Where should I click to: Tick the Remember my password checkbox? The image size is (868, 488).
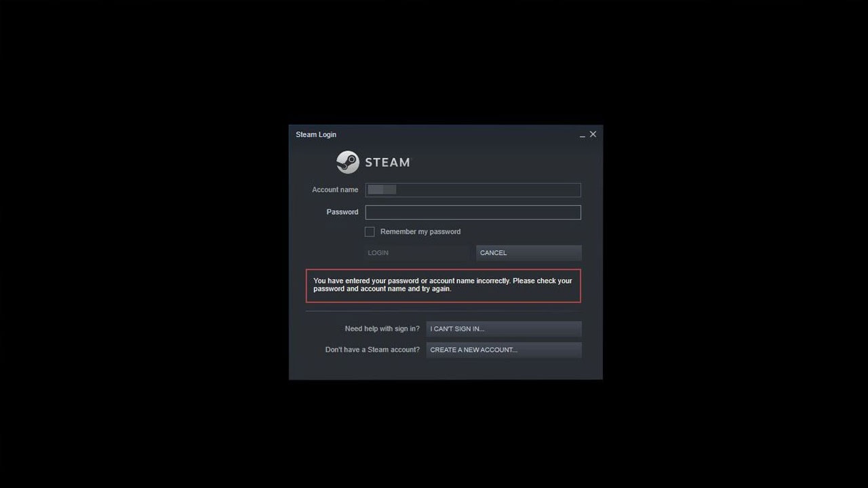pyautogui.click(x=370, y=232)
